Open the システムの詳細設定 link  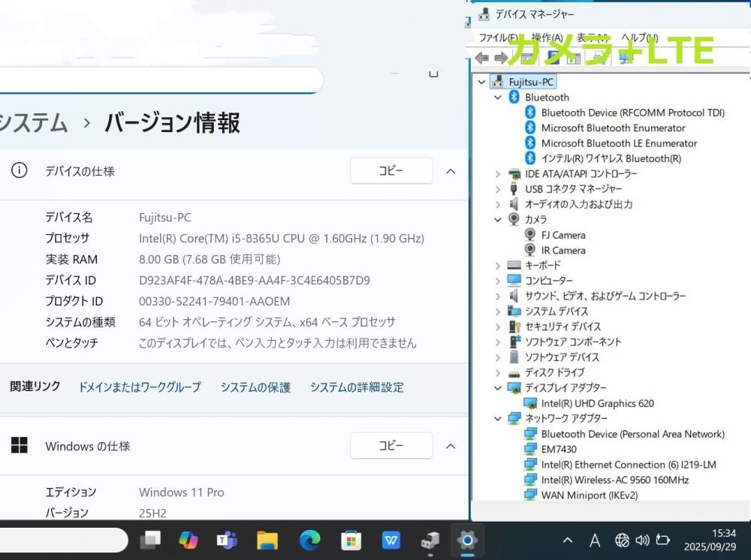click(x=357, y=387)
